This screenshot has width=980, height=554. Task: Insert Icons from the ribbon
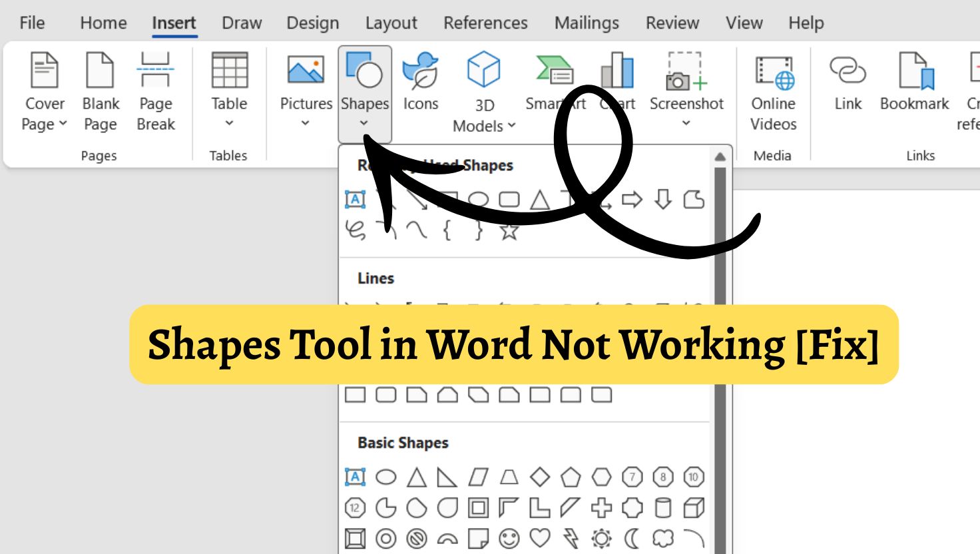coord(421,80)
